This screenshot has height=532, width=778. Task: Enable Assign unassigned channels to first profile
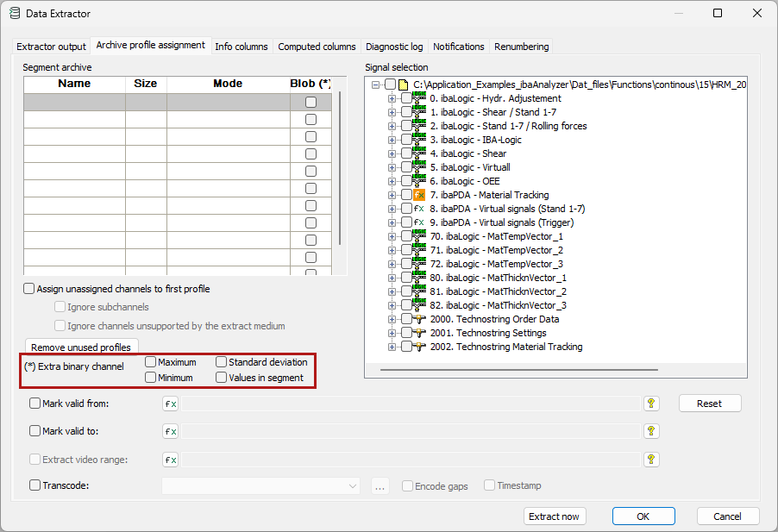pyautogui.click(x=29, y=289)
